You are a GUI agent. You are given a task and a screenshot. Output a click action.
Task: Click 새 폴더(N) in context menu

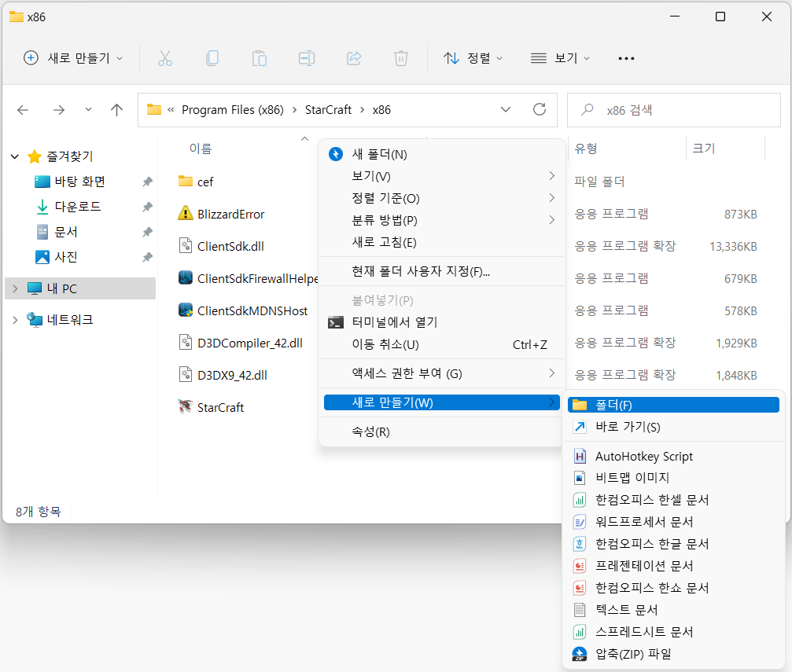(442, 155)
